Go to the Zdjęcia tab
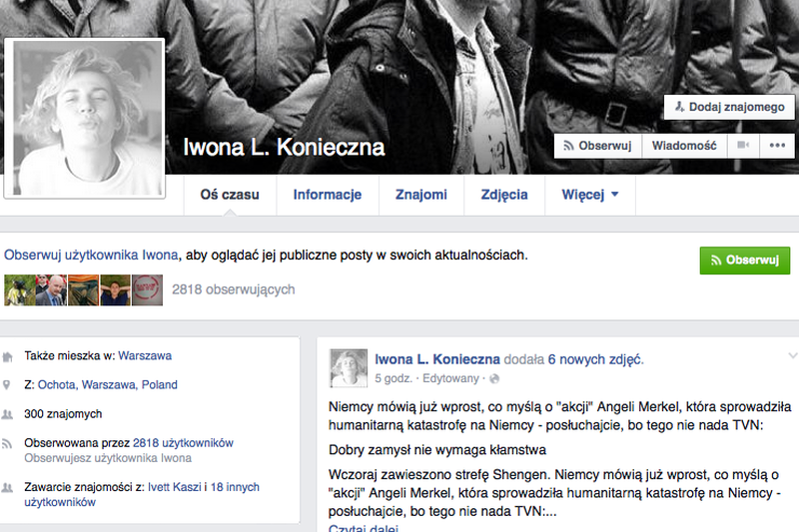 504,195
